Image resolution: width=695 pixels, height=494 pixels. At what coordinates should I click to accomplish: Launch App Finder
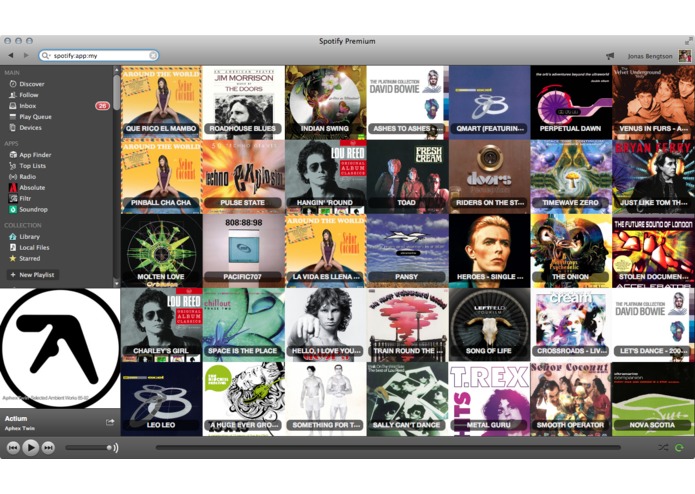(35, 155)
